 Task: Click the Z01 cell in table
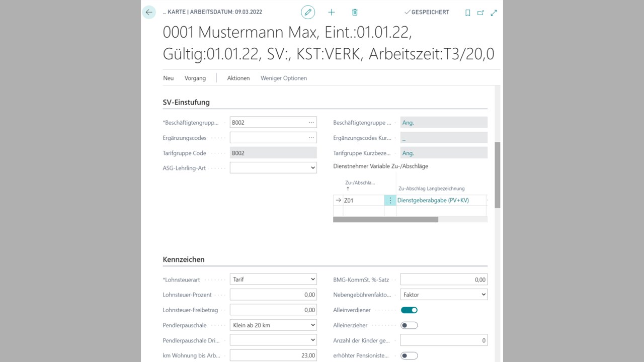click(x=363, y=201)
